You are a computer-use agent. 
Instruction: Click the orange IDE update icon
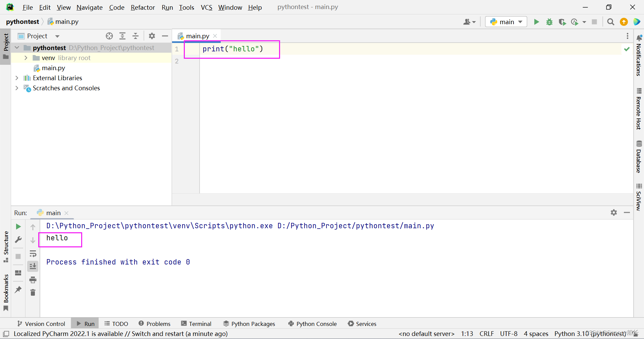pyautogui.click(x=624, y=22)
